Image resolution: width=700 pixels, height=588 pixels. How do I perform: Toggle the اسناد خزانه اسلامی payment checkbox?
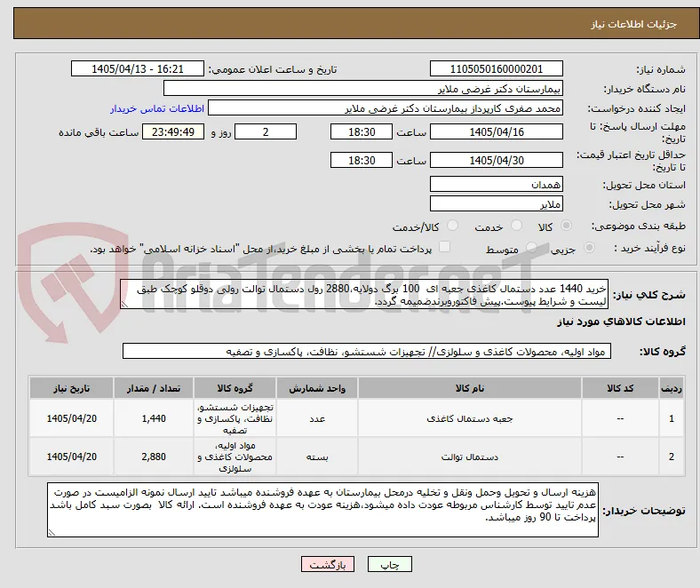(445, 247)
